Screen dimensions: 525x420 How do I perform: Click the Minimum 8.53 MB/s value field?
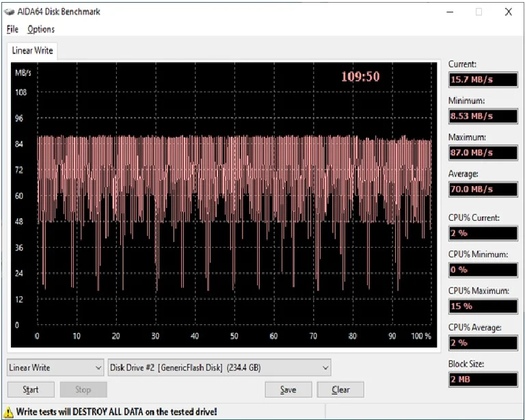483,116
